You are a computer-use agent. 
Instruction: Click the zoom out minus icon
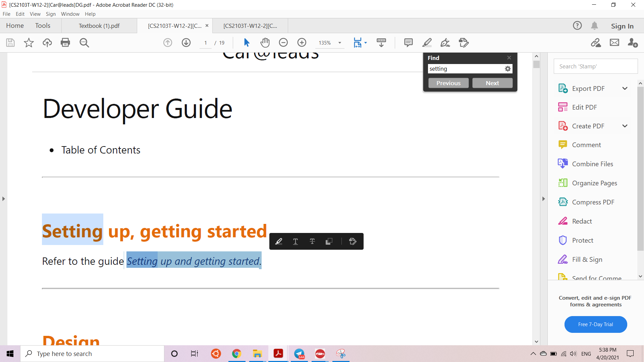coord(283,43)
